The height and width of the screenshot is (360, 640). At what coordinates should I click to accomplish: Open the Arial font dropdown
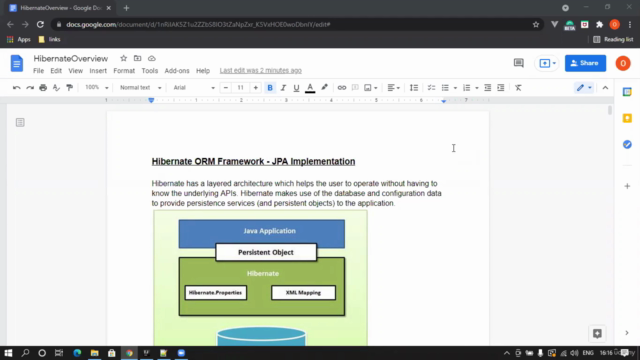[x=194, y=87]
